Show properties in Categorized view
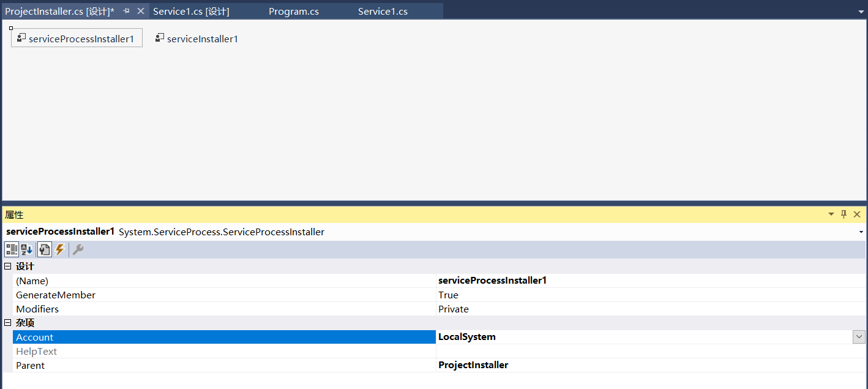The image size is (868, 389). pos(12,249)
